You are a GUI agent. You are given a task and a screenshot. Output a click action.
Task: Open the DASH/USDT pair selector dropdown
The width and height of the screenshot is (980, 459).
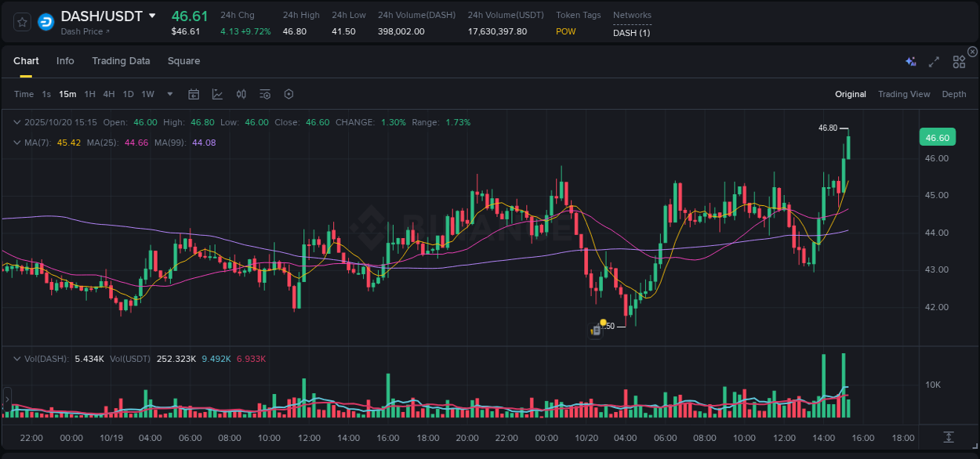[x=152, y=16]
